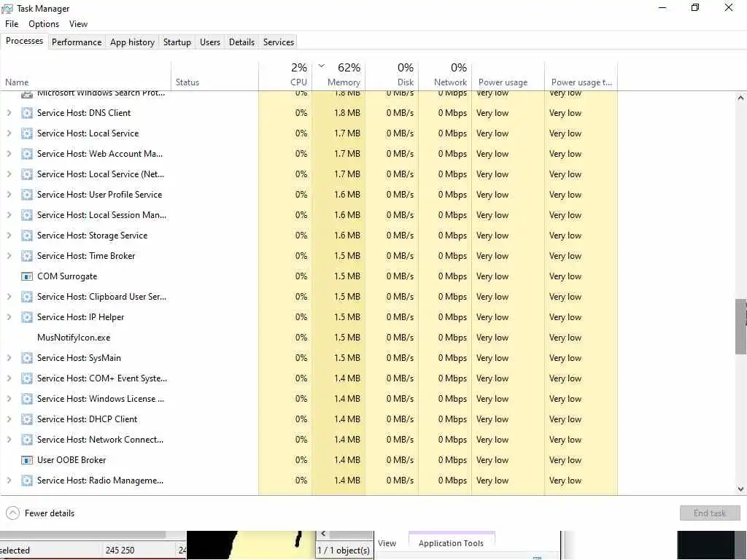Sort by the Power usage trend column
The width and height of the screenshot is (747, 560).
tap(581, 76)
